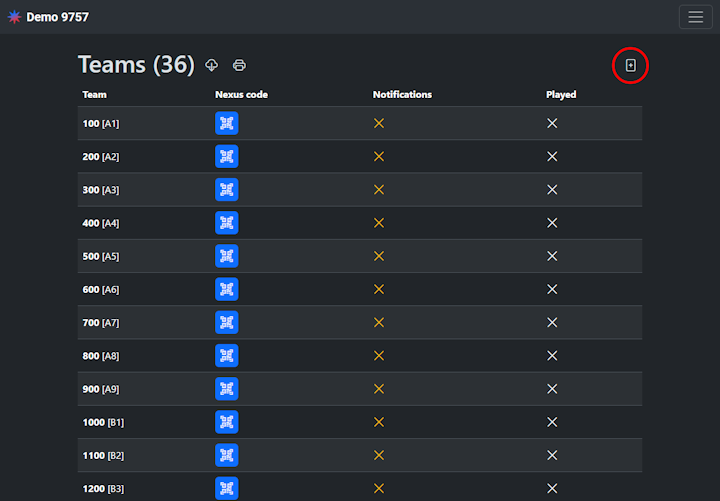Image resolution: width=720 pixels, height=501 pixels.
Task: Click the Team column header
Action: (95, 95)
